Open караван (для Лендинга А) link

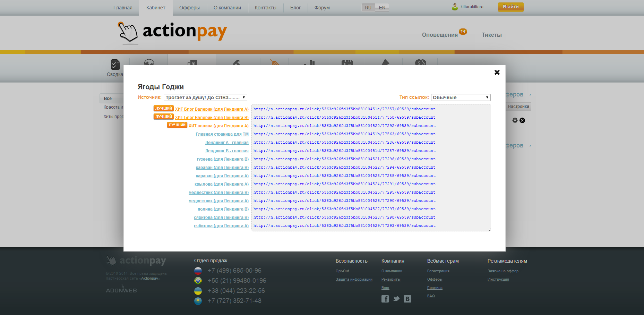click(x=222, y=176)
